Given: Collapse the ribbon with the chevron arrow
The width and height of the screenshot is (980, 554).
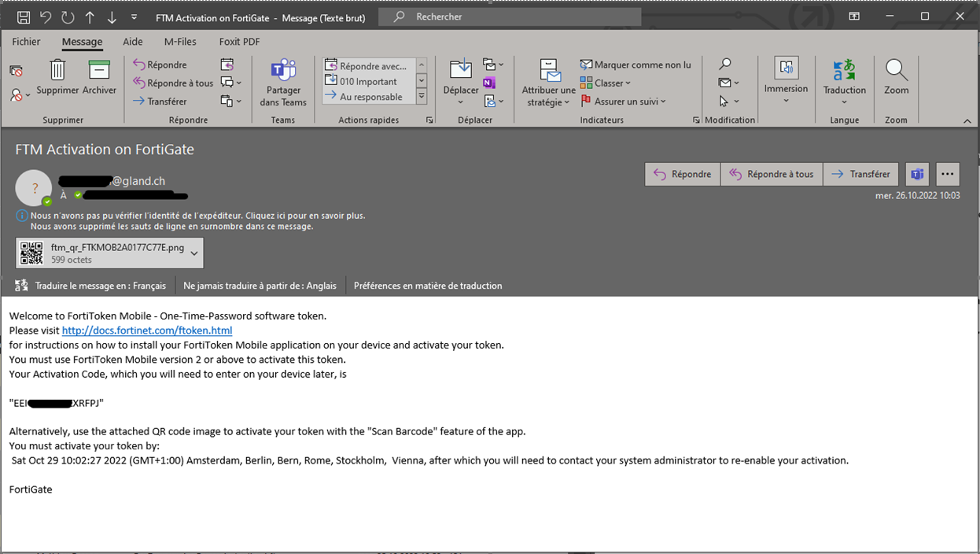Looking at the screenshot, I should [x=967, y=120].
